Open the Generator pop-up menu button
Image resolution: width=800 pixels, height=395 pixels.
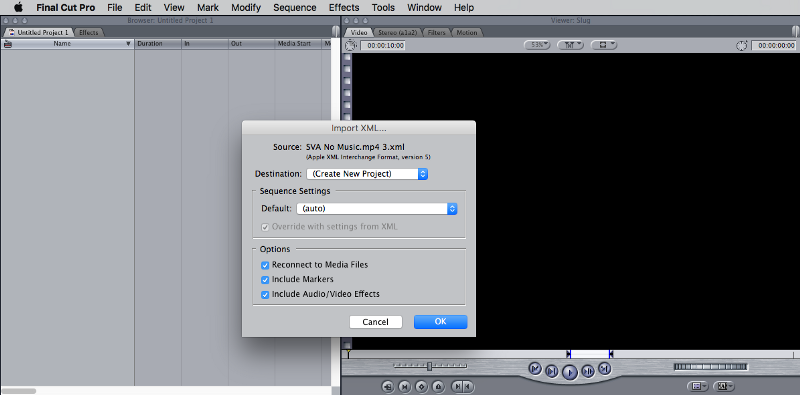(723, 386)
